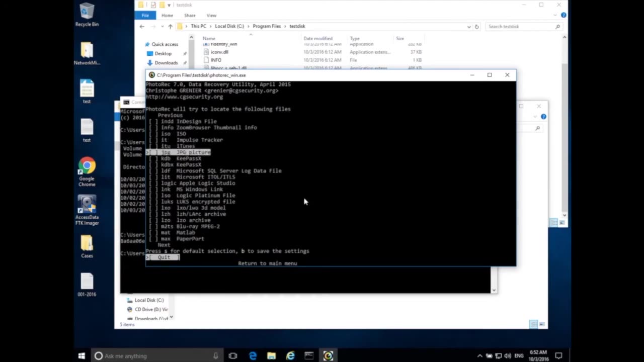
Task: Select the iconv.dll file row
Action: tap(312, 52)
